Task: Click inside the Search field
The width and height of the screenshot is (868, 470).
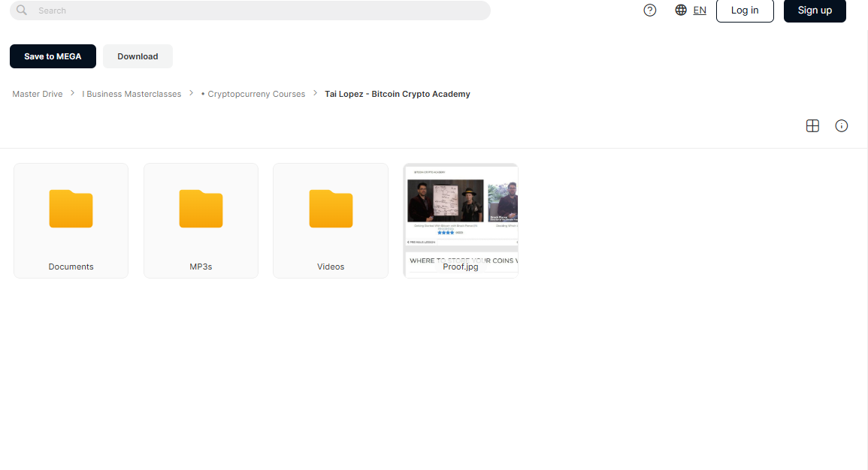Action: tap(250, 11)
